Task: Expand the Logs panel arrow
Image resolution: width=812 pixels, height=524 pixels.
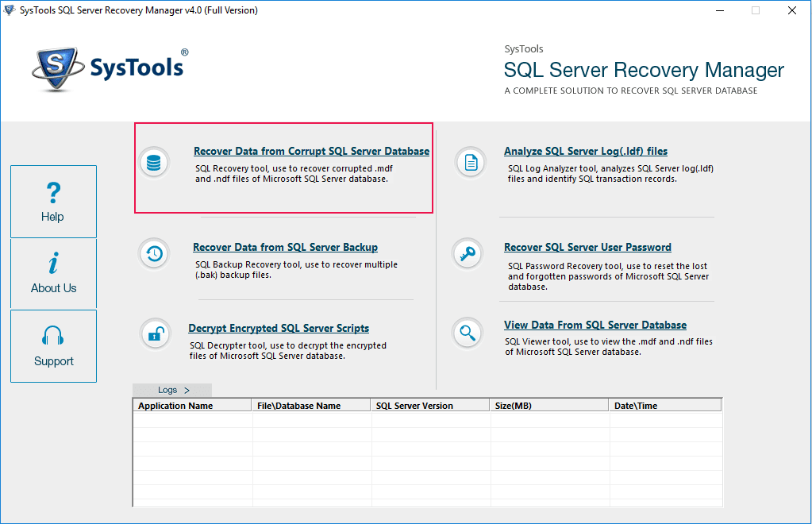Action: click(x=187, y=390)
